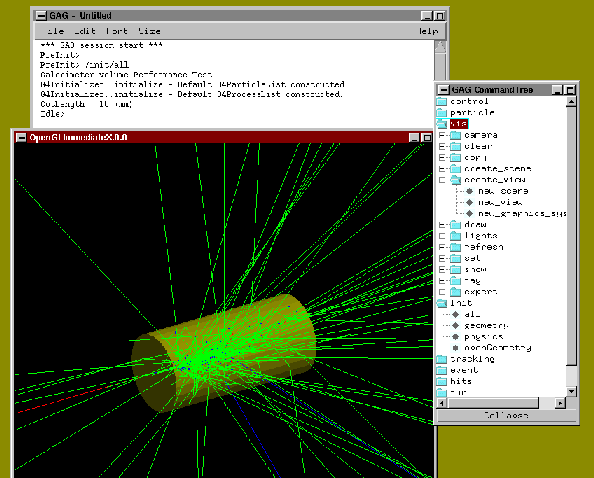Open the OpenGL window's system menu button
594x478 pixels.
[21, 137]
